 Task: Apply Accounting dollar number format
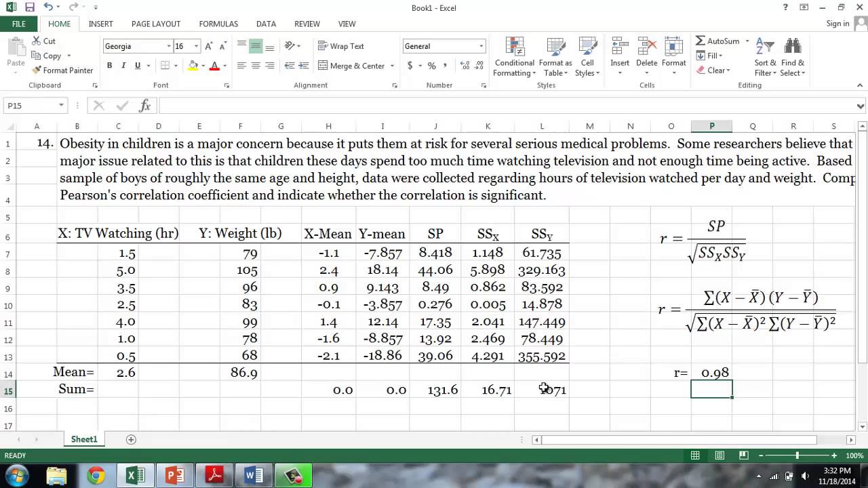(x=410, y=66)
